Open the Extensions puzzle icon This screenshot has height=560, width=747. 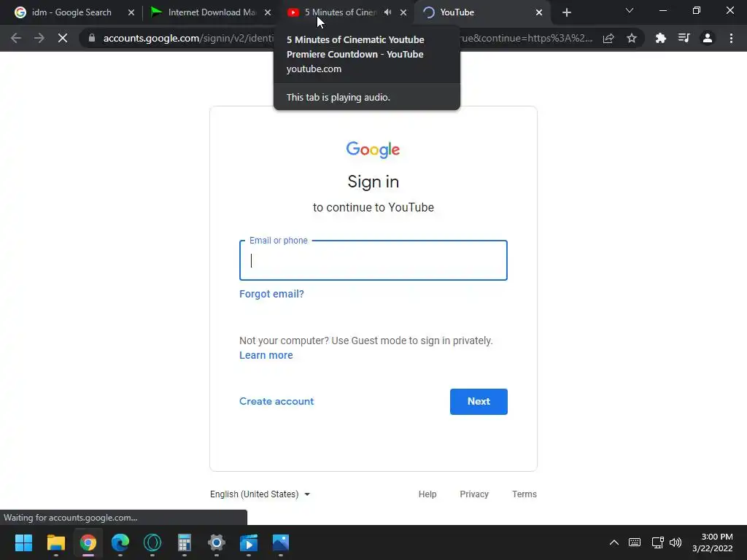661,38
